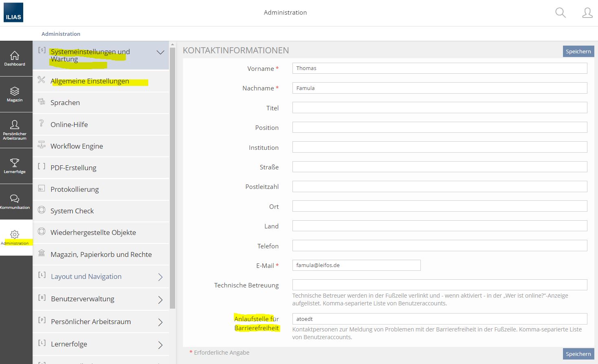Open Magazin from the main sidebar

point(15,94)
